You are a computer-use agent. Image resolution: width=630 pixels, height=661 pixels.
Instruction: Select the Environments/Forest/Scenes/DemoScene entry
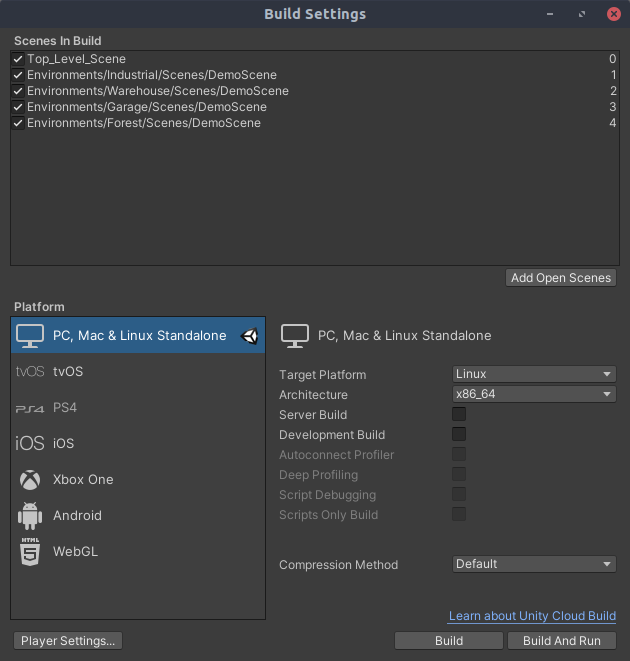pos(315,123)
